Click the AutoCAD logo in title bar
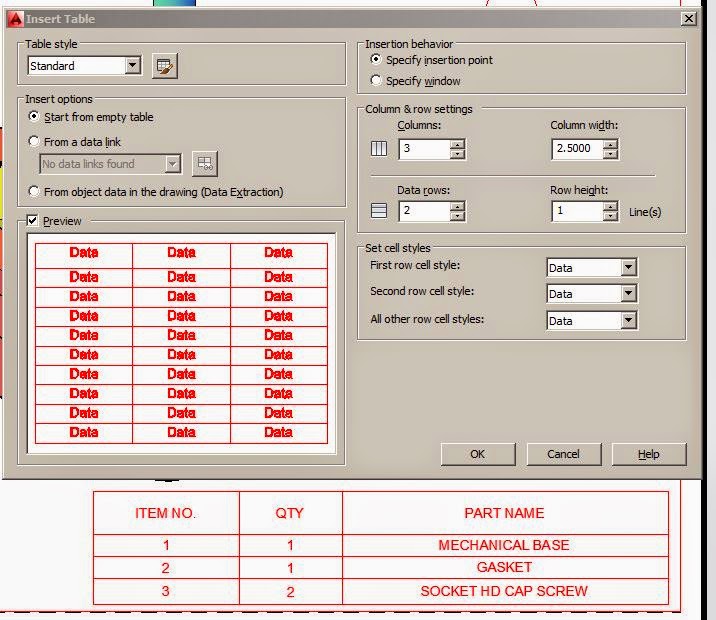 [x=16, y=19]
